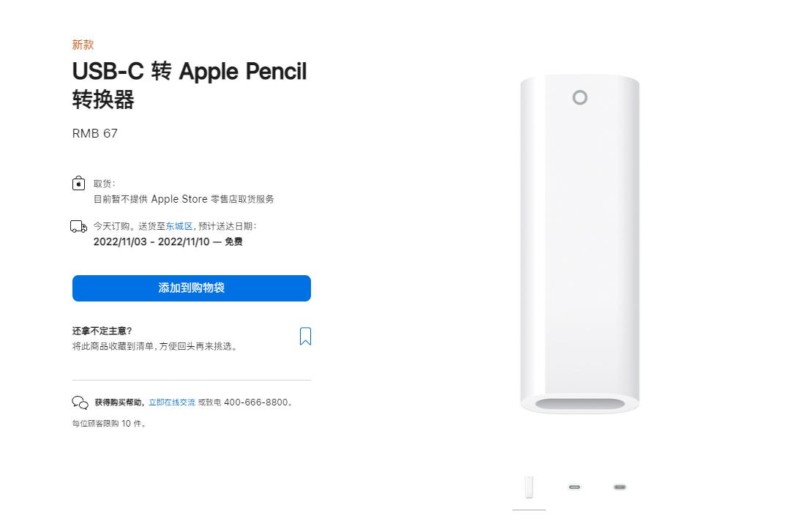The width and height of the screenshot is (802, 532).
Task: Click the product title USB-C 转 Apple Pencil 转换器
Action: pos(189,86)
